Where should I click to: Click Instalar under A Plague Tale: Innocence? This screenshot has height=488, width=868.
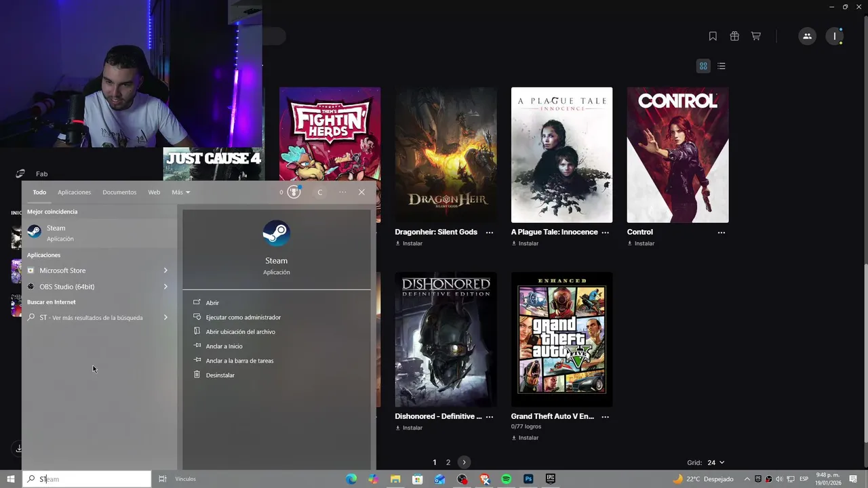click(525, 243)
